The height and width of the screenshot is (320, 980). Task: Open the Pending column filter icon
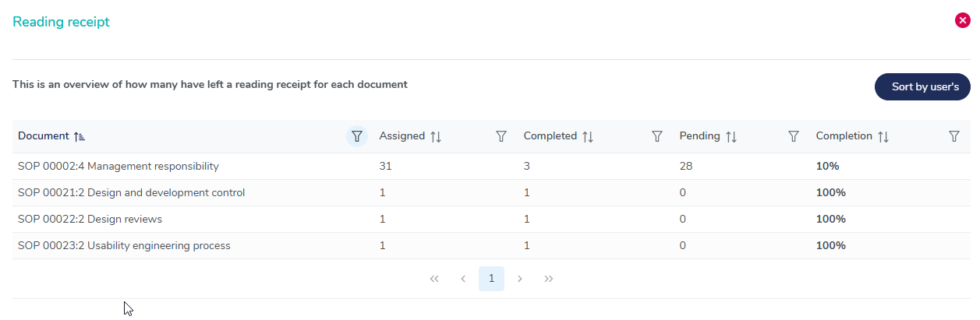(x=794, y=136)
